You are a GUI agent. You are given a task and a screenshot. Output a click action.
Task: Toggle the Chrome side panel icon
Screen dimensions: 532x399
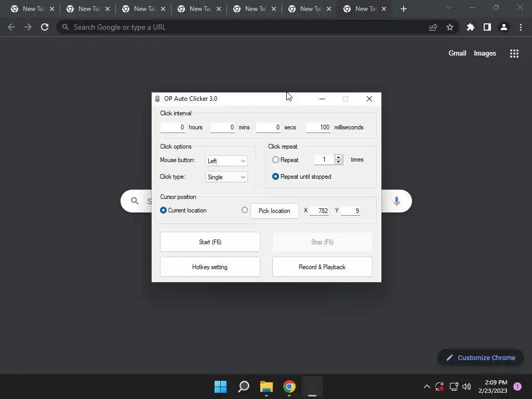pos(487,27)
